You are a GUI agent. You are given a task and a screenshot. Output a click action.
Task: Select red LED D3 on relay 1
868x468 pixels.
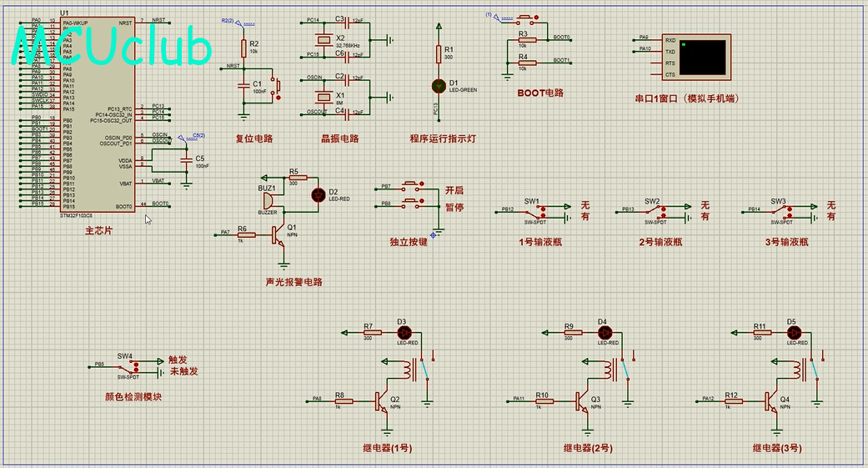click(404, 333)
